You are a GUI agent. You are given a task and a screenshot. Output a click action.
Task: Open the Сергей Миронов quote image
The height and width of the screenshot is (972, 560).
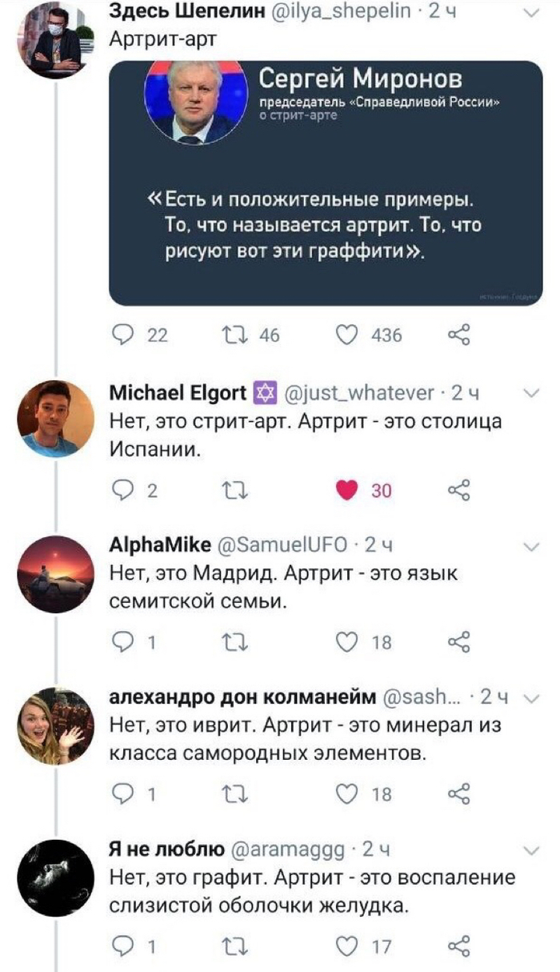point(326,183)
